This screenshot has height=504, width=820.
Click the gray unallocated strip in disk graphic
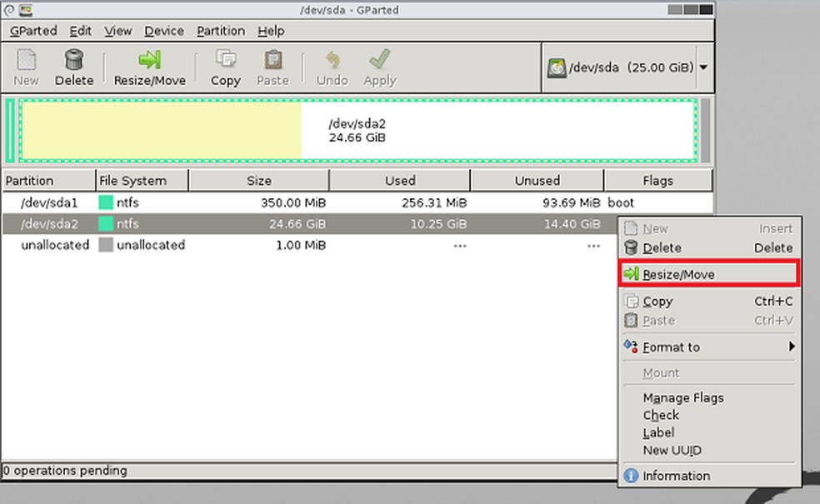[706, 131]
